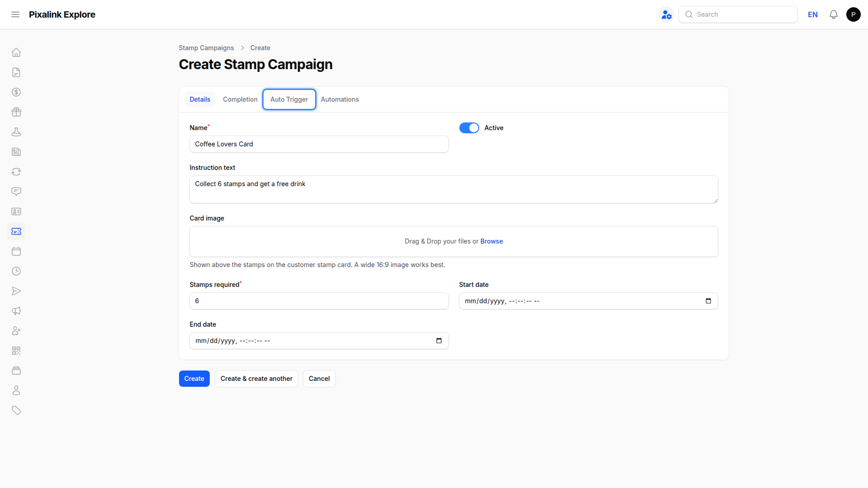Viewport: 868px width, 488px height.
Task: Open the person icon in sidebar
Action: pyautogui.click(x=16, y=390)
